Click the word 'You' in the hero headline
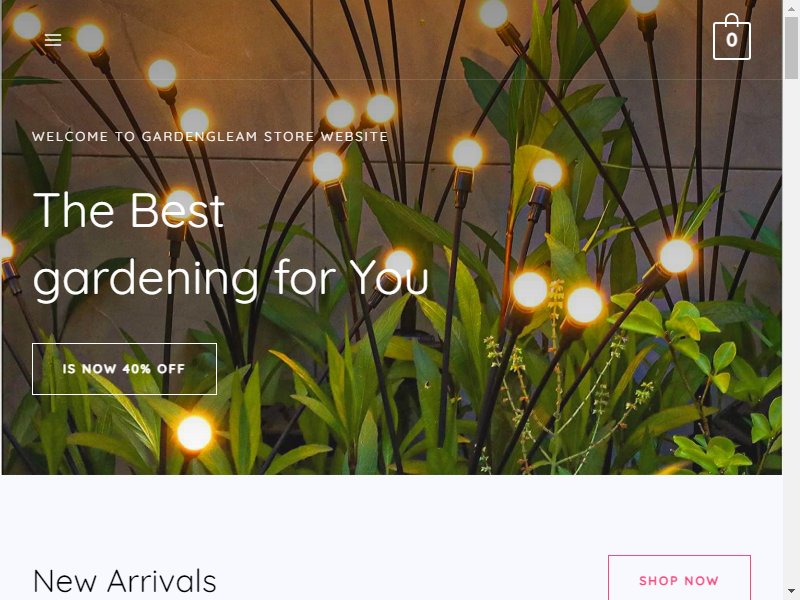800x600 pixels. 390,279
